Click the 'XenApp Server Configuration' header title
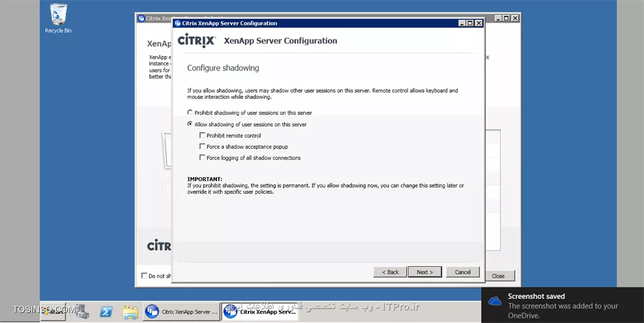The image size is (644, 323). click(280, 41)
